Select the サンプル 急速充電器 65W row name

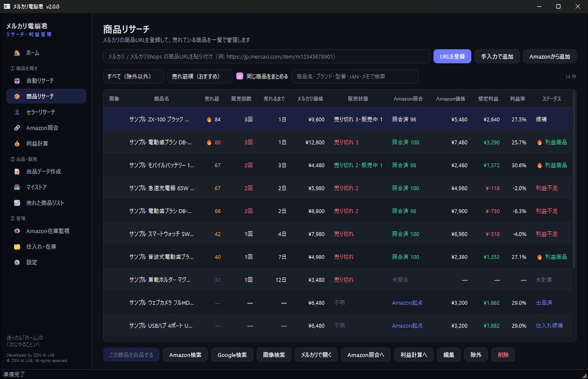[161, 188]
